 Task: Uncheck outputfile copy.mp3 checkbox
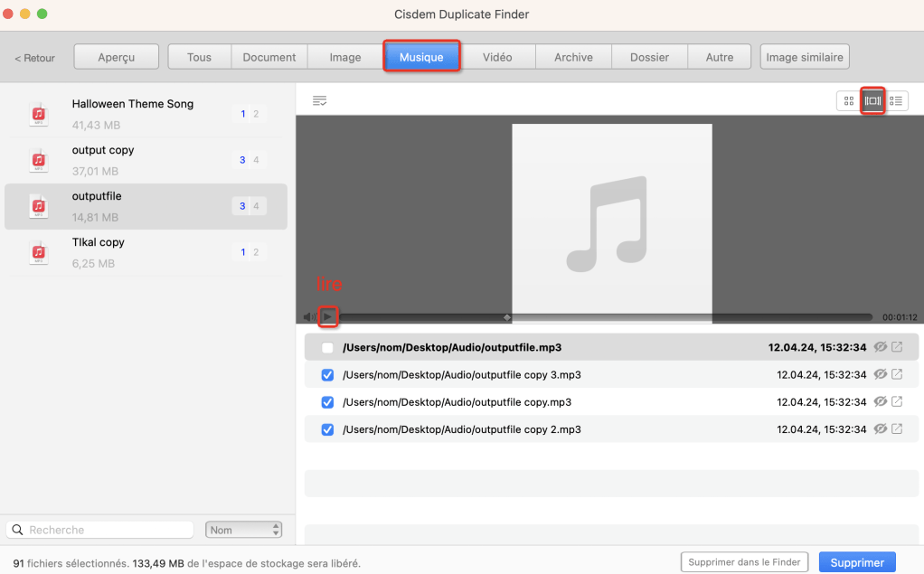pyautogui.click(x=327, y=402)
